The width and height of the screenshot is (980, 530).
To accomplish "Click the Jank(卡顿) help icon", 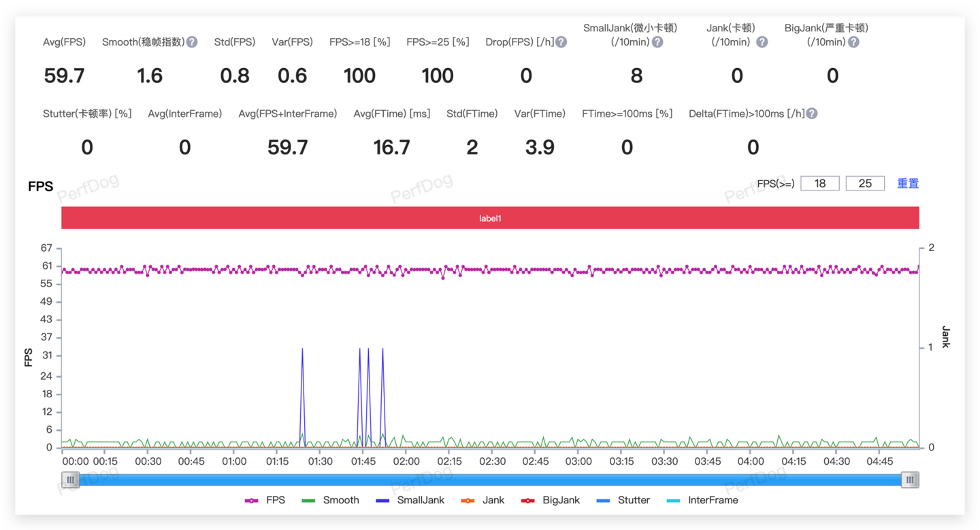I will coord(762,42).
